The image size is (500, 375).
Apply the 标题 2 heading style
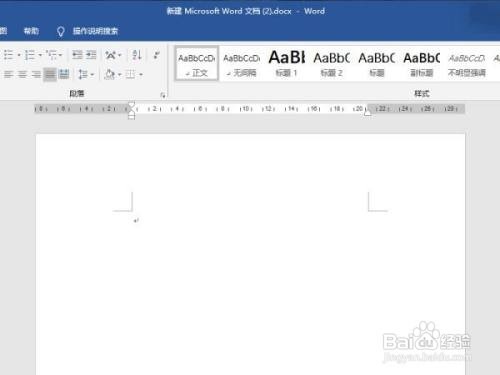pyautogui.click(x=332, y=64)
